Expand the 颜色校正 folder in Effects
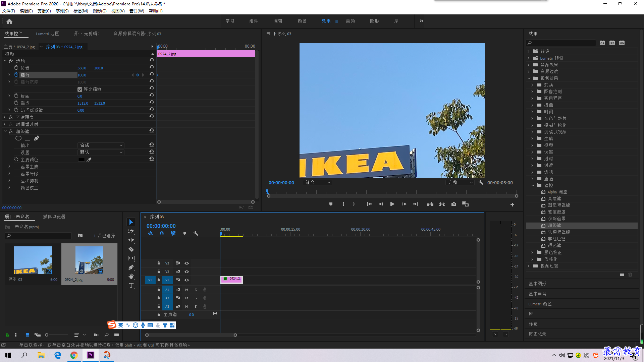 [532, 252]
